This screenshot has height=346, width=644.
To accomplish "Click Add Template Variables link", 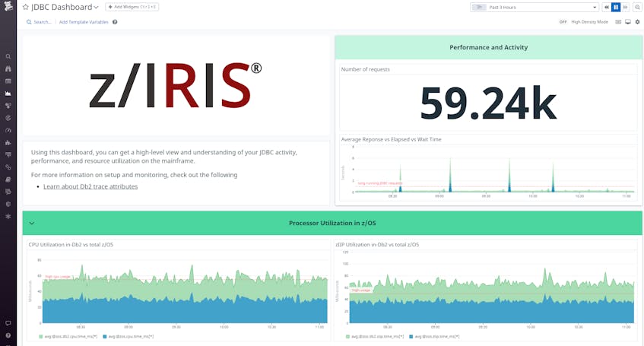I will tap(84, 22).
